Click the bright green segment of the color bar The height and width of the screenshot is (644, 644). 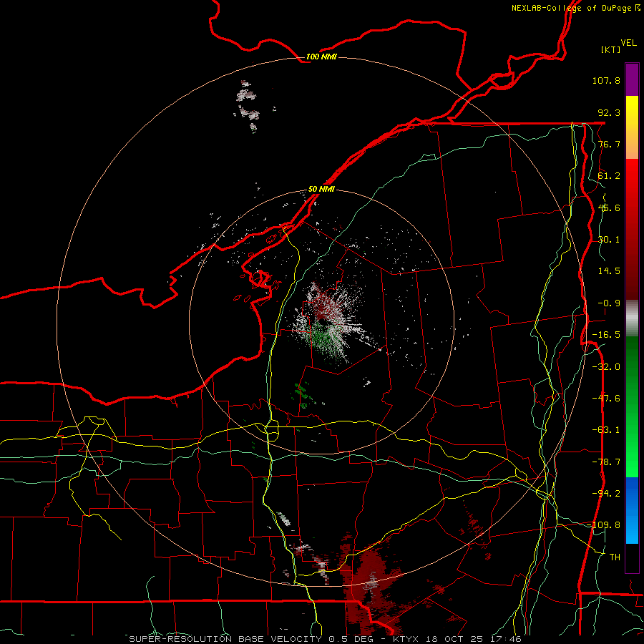(632, 406)
